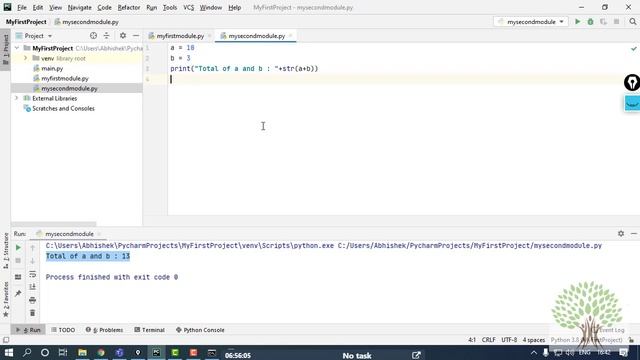
Task: Open Favorites side tool tab
Action: [5, 300]
